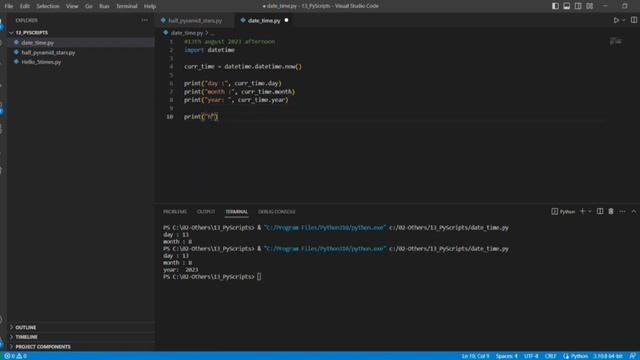The image size is (640, 360).
Task: Open the run options dropdown arrow
Action: [623, 20]
